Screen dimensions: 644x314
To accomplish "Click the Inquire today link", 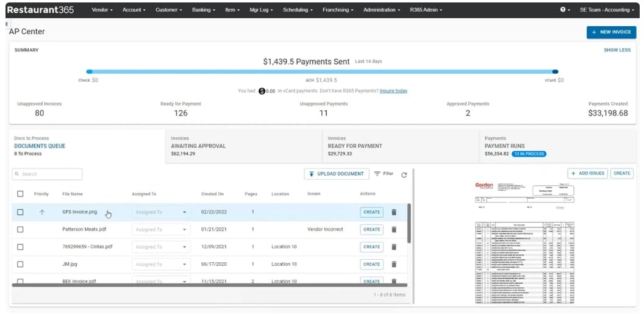I will [393, 91].
